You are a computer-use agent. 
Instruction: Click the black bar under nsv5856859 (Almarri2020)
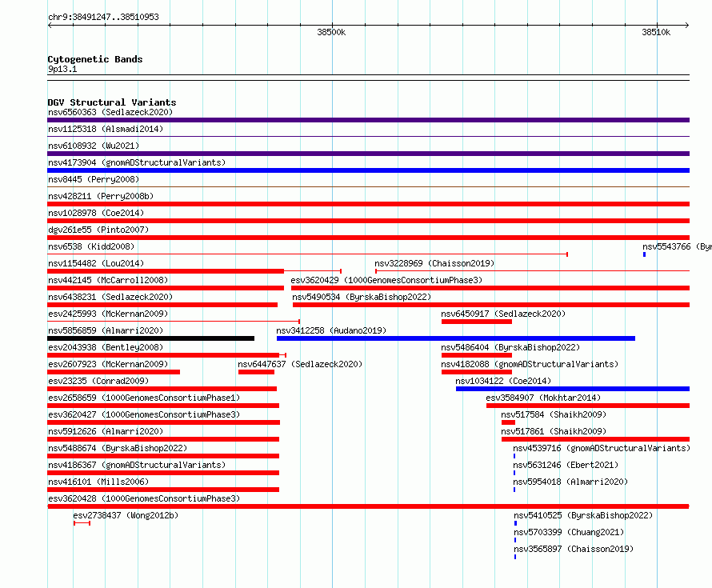[x=150, y=338]
